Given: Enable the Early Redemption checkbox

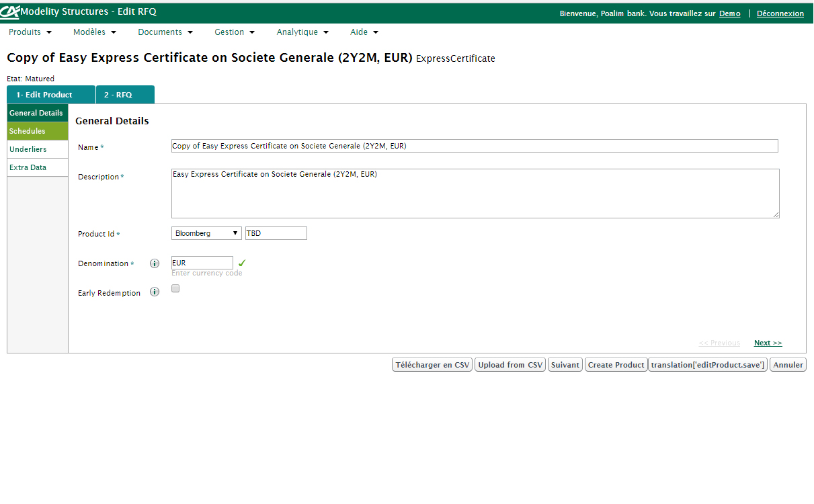Looking at the screenshot, I should coord(175,288).
